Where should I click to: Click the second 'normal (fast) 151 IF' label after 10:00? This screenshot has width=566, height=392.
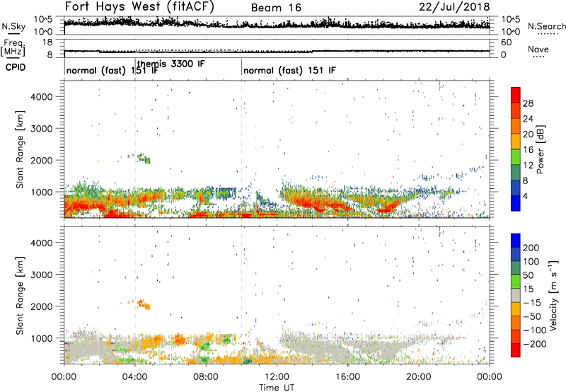(x=289, y=70)
